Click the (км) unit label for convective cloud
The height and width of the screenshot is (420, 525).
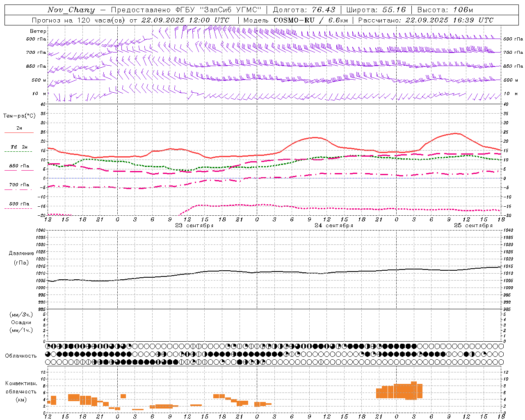[21, 399]
